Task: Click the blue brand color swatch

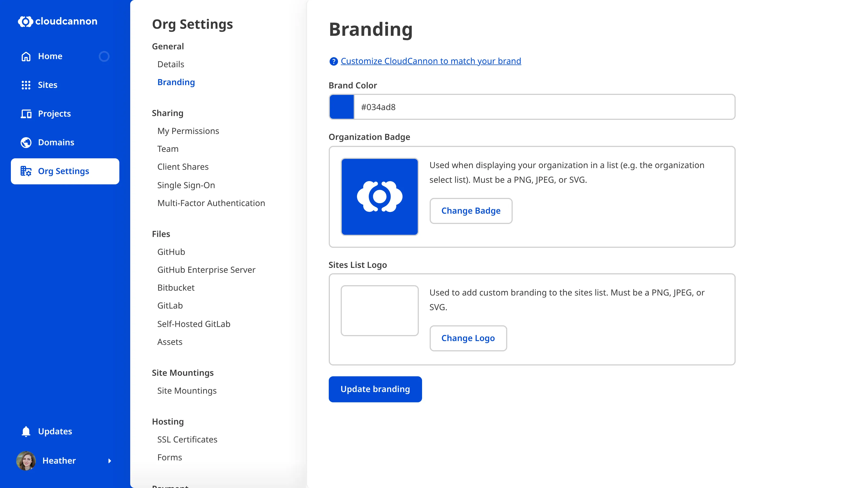Action: point(342,107)
